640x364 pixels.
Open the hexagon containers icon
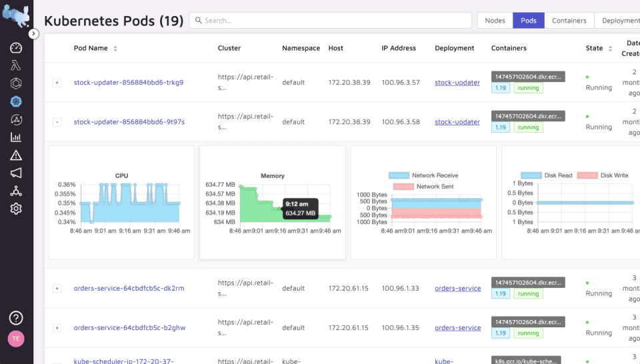[x=16, y=83]
